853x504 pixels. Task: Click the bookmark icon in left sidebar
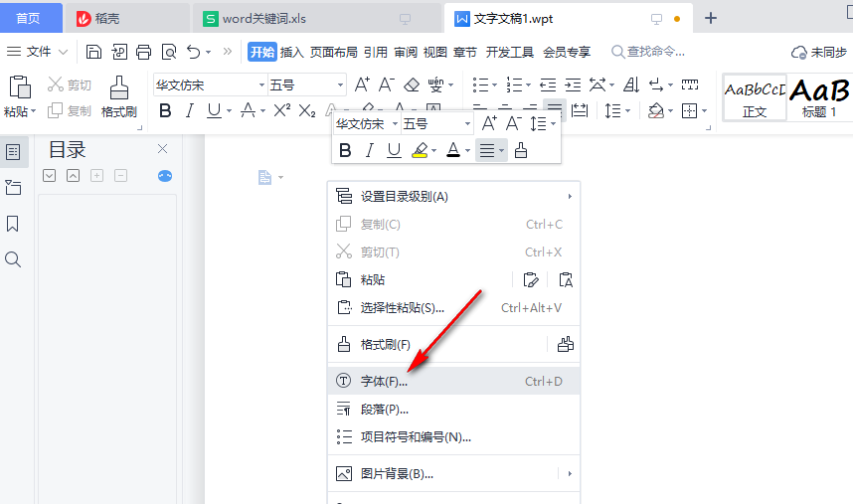click(x=13, y=224)
